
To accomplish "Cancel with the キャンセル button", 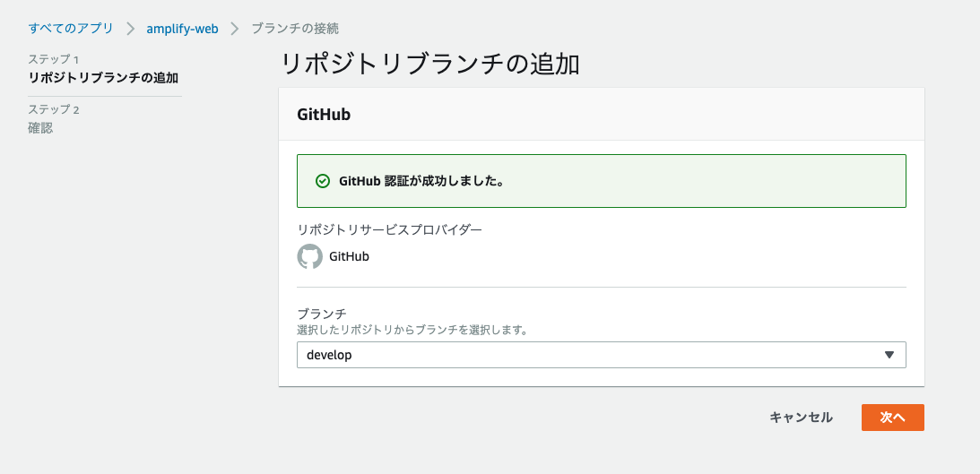I will (x=801, y=418).
